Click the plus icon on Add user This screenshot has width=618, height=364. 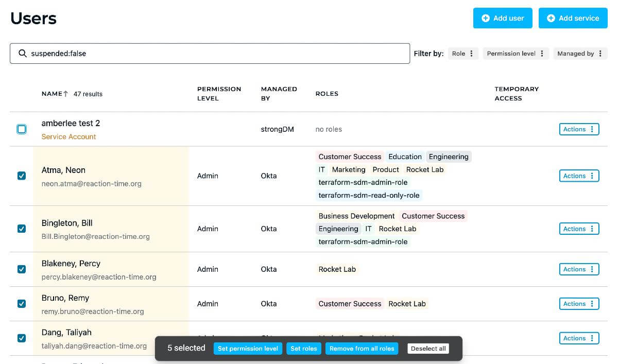pos(485,18)
